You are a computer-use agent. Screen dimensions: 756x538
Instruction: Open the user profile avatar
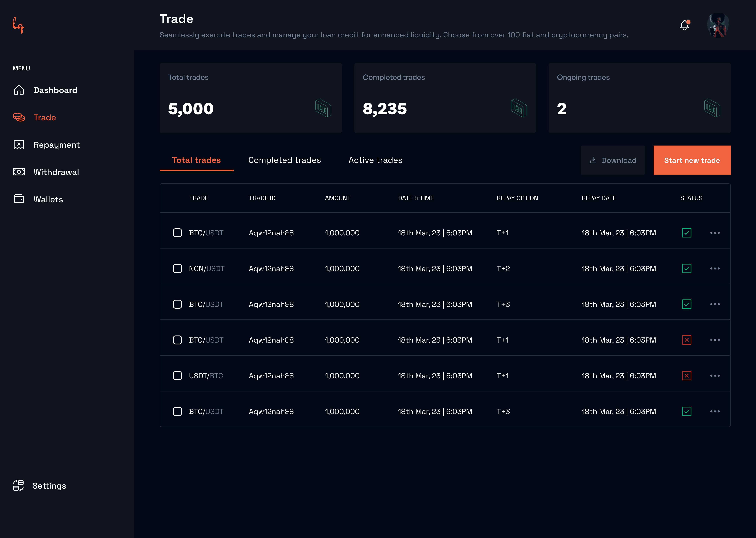pyautogui.click(x=718, y=25)
